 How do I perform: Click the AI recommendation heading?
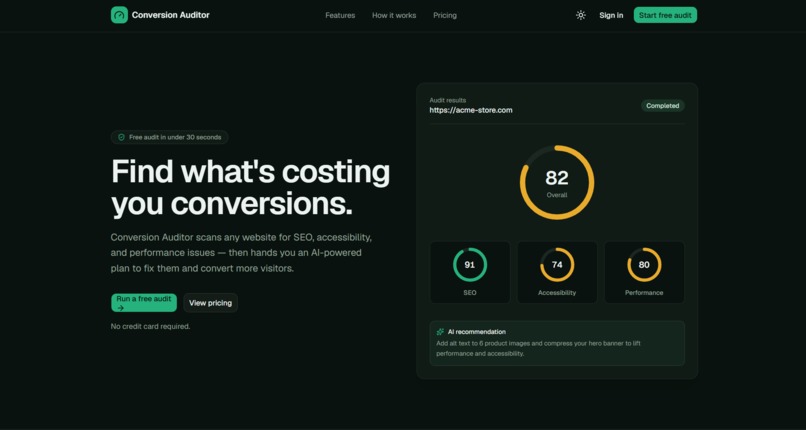[x=477, y=332]
